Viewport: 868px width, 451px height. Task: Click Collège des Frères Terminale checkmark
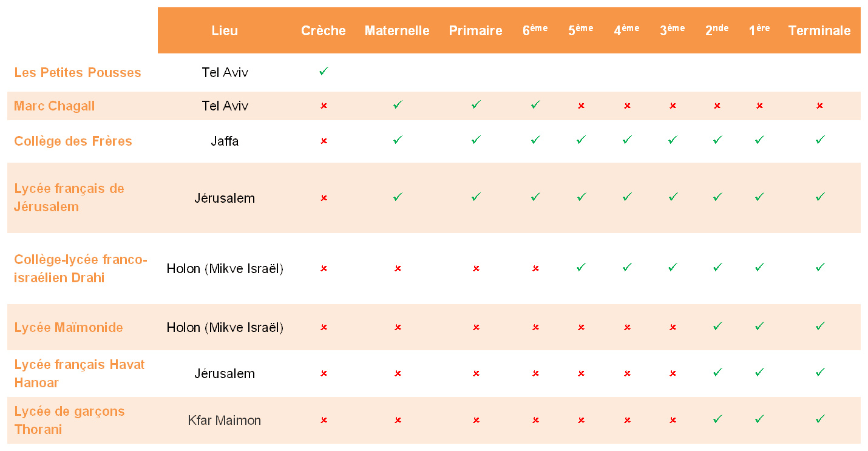819,140
